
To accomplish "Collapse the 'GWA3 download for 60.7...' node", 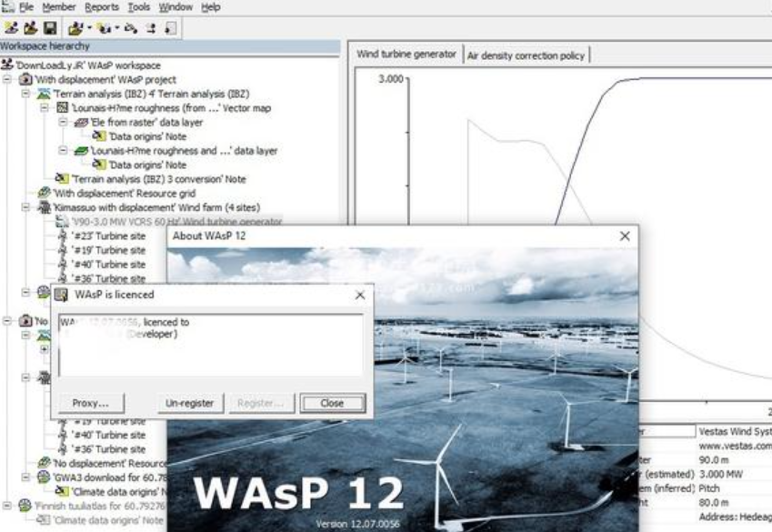I will [25, 477].
